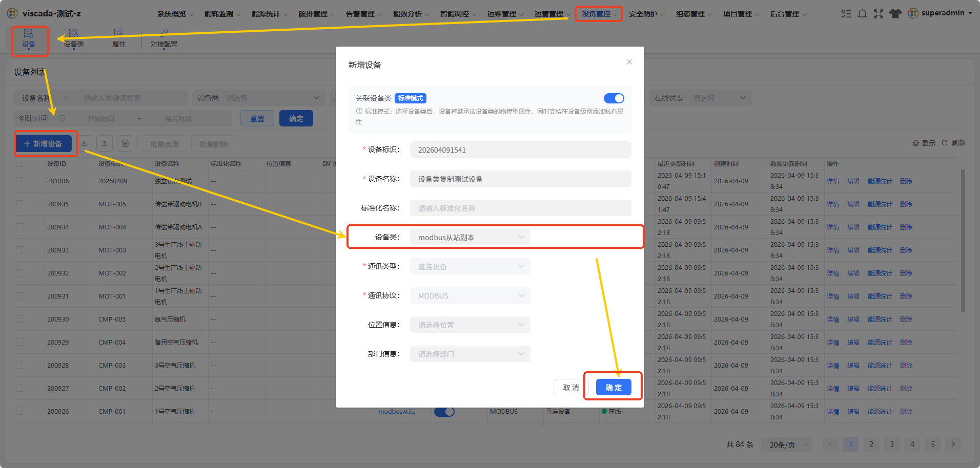The width and height of the screenshot is (980, 468).
Task: Open the 通讯协议 MODBUS dropdown
Action: 470,295
